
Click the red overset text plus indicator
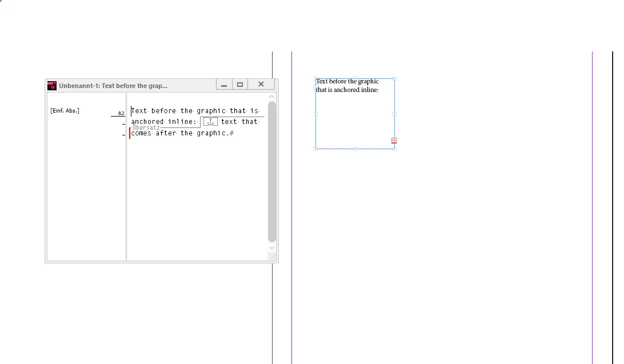coord(394,141)
